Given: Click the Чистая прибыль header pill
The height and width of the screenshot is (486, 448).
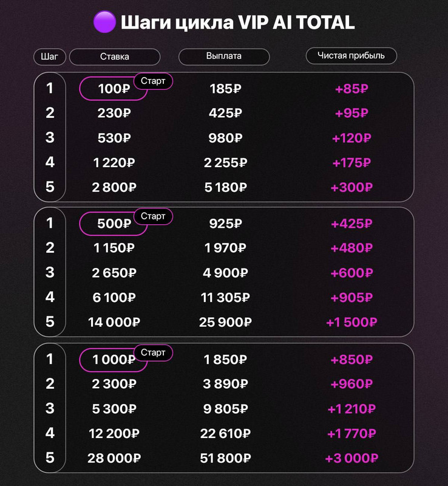Looking at the screenshot, I should [x=351, y=56].
